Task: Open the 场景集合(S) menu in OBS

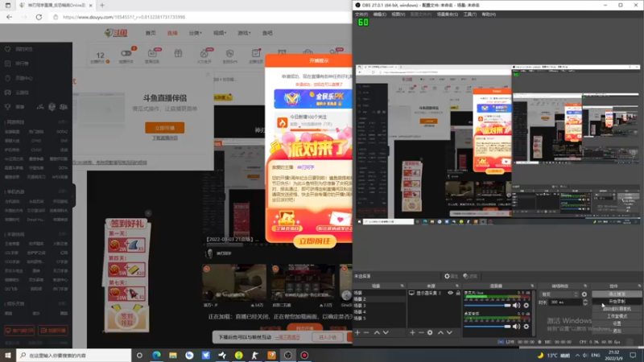Action: pos(448,14)
